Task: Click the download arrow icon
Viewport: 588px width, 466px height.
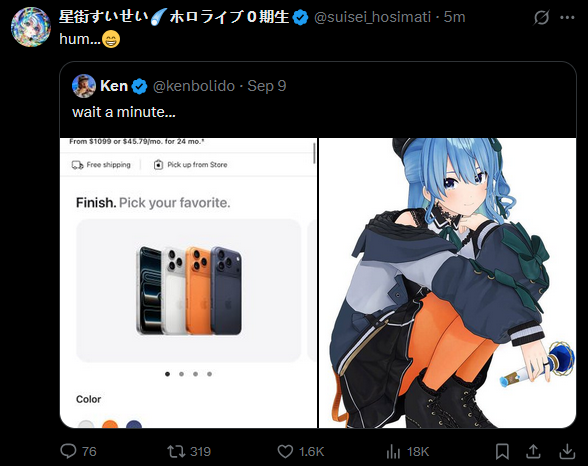Action: coord(567,451)
